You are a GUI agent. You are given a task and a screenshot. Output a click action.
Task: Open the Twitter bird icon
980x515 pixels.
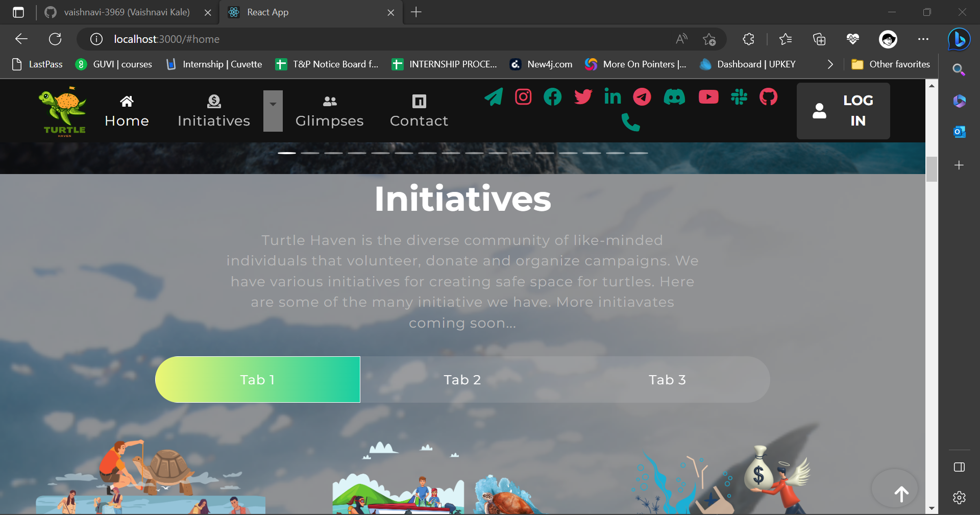click(x=583, y=96)
